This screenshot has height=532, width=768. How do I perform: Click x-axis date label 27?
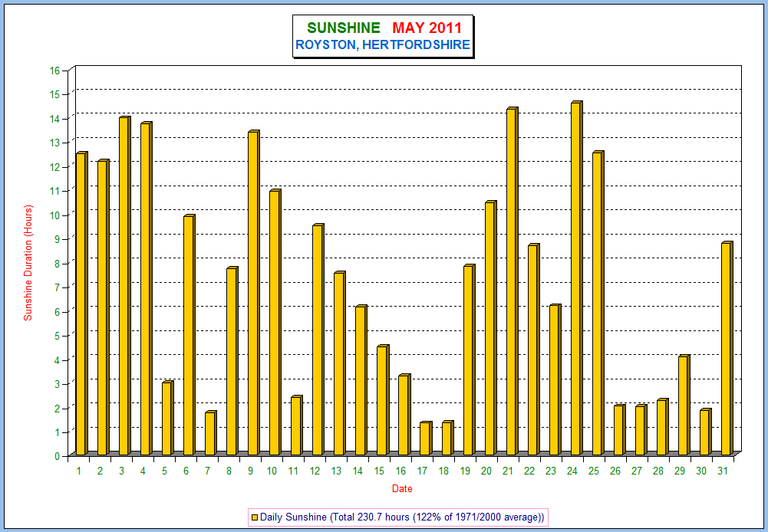pyautogui.click(x=637, y=471)
